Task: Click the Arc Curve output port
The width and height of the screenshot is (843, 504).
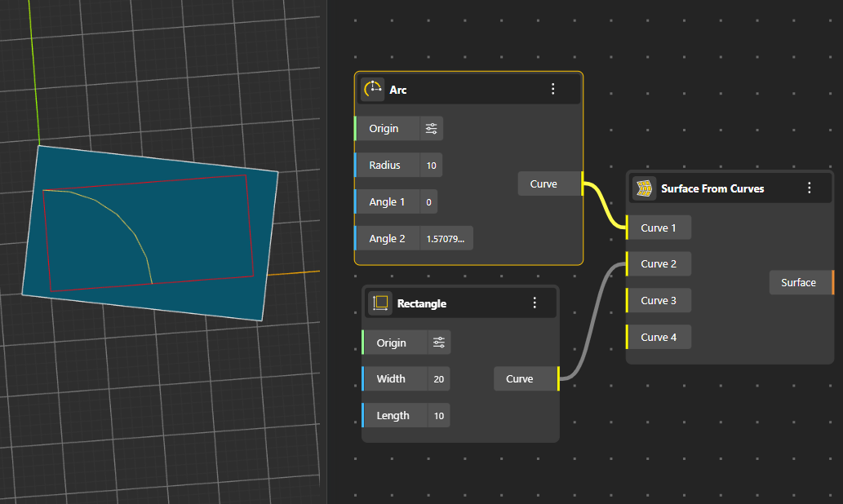Action: 582,184
